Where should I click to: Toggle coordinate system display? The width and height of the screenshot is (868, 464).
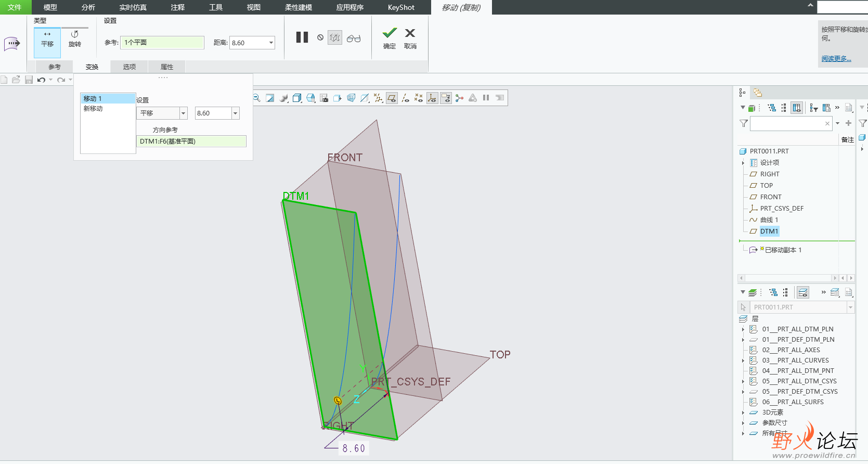point(432,98)
